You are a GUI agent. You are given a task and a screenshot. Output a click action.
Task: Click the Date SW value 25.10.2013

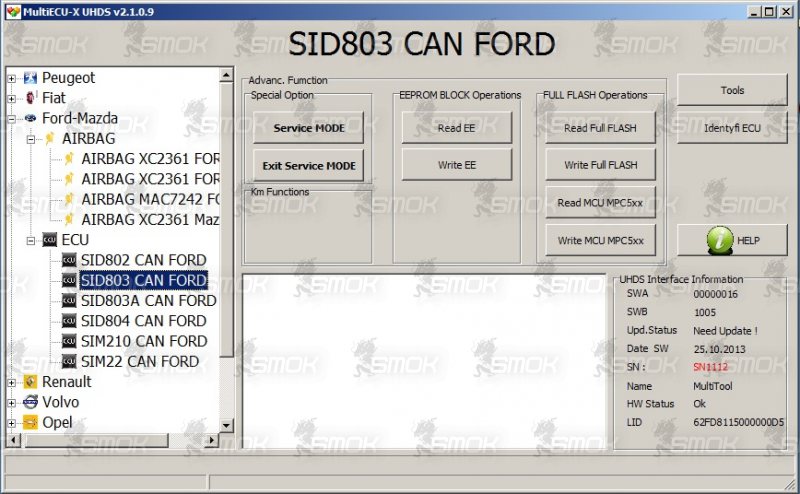(719, 349)
